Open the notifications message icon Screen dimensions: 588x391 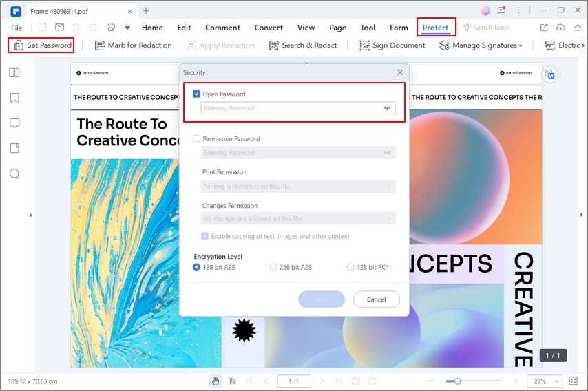[502, 10]
